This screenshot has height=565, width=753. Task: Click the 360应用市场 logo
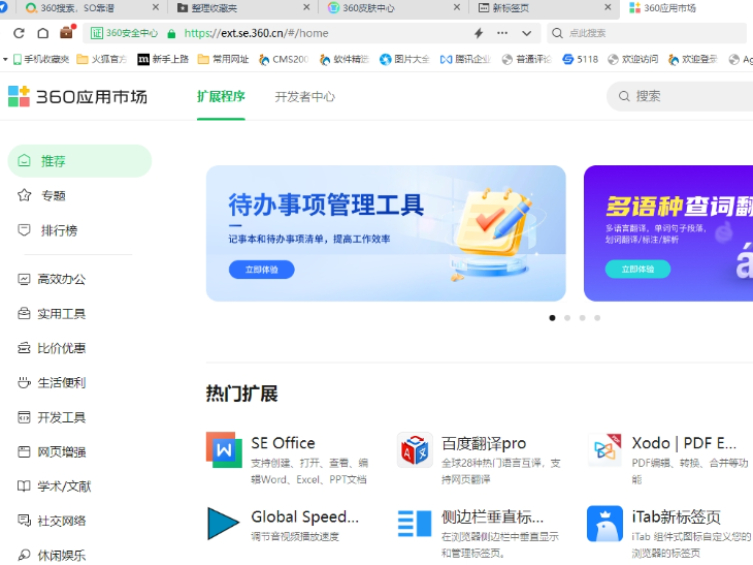pos(77,96)
